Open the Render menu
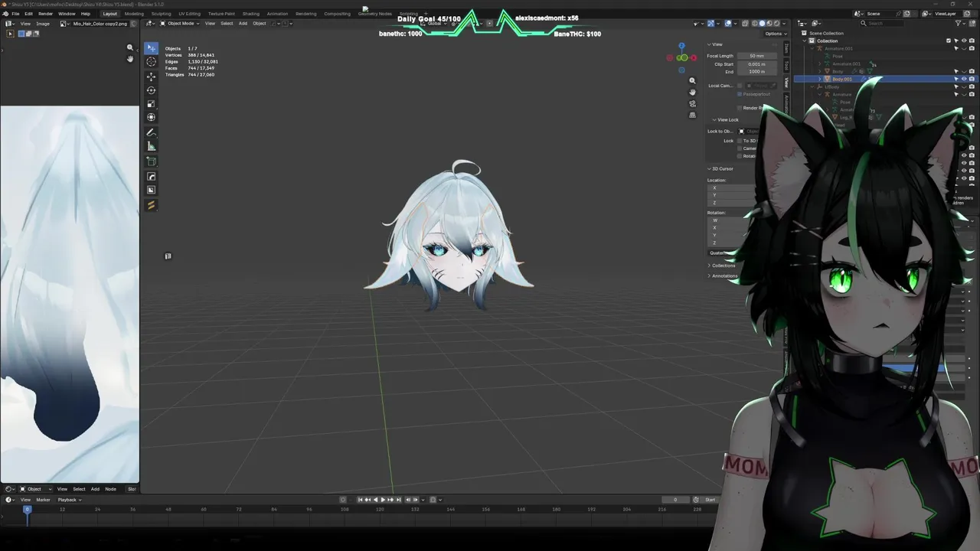The image size is (980, 551). pyautogui.click(x=45, y=14)
